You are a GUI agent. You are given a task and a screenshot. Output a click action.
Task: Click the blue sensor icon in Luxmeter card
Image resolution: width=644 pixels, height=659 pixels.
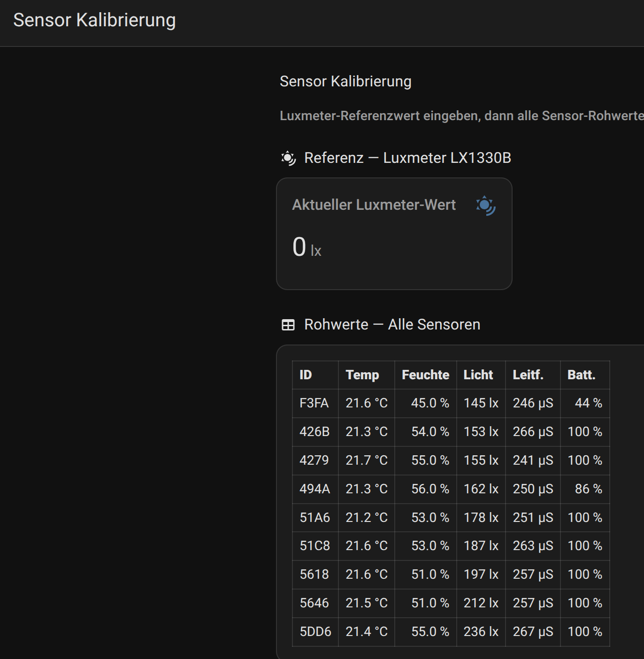[x=485, y=206]
